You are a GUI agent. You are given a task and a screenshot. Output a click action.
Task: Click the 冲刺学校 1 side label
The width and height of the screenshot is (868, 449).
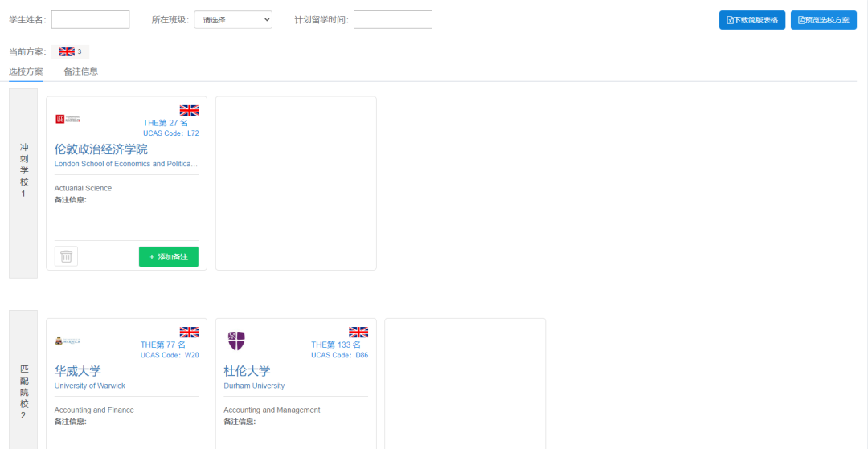point(23,184)
